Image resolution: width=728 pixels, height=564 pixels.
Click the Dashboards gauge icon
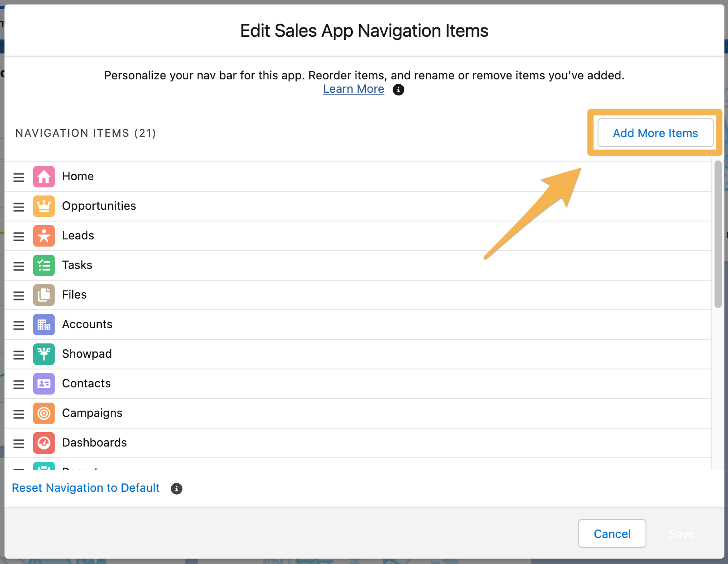click(x=43, y=443)
